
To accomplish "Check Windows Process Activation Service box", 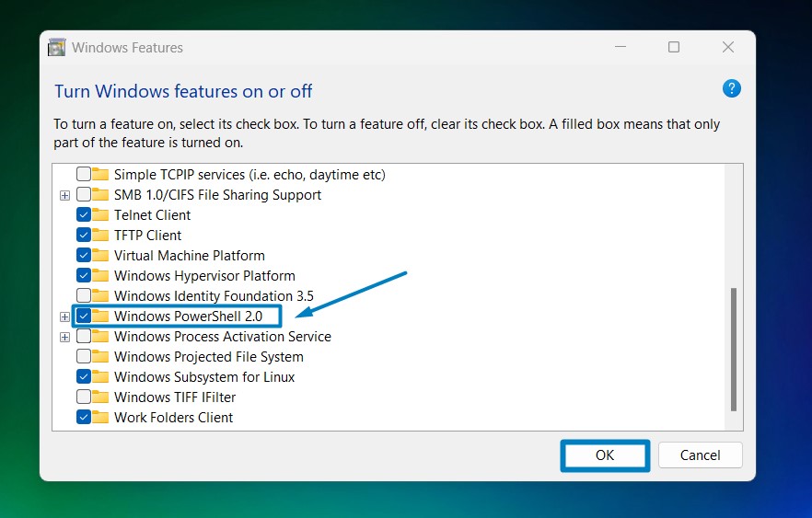I will pyautogui.click(x=84, y=336).
